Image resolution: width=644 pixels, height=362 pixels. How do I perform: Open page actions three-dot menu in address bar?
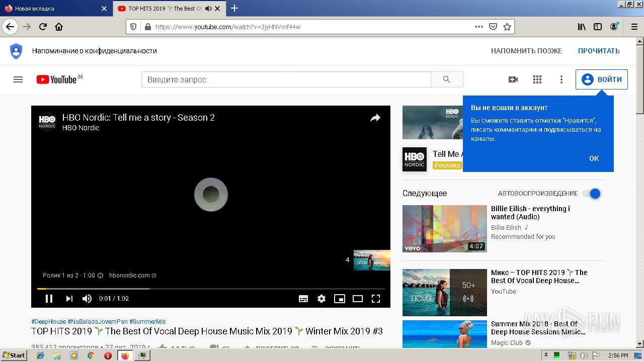[x=479, y=27]
